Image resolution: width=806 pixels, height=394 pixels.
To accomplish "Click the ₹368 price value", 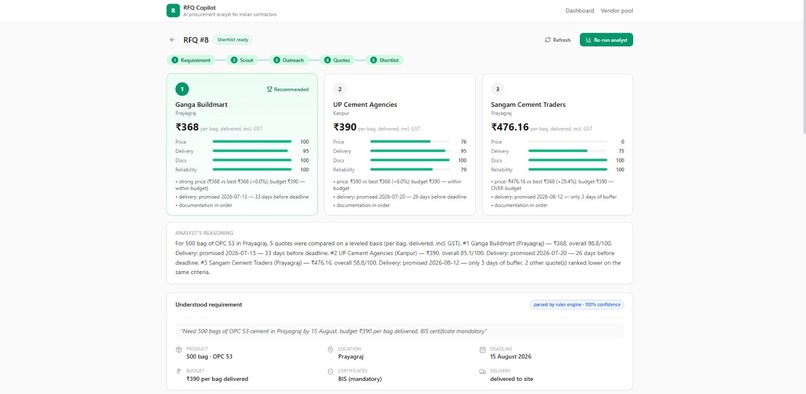I will click(x=187, y=127).
